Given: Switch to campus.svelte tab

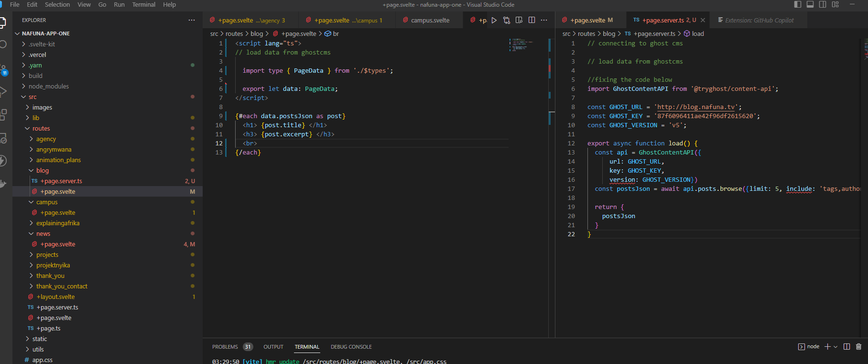Looking at the screenshot, I should pyautogui.click(x=429, y=20).
